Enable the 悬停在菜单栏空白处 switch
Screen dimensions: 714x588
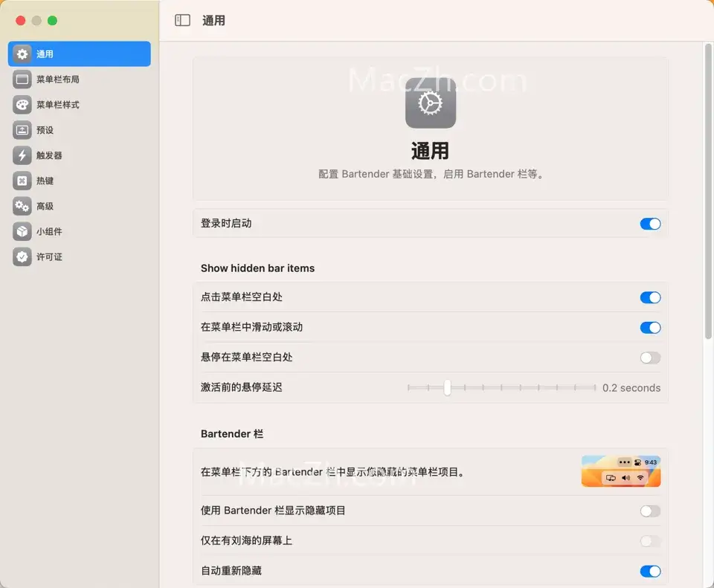[x=650, y=358]
